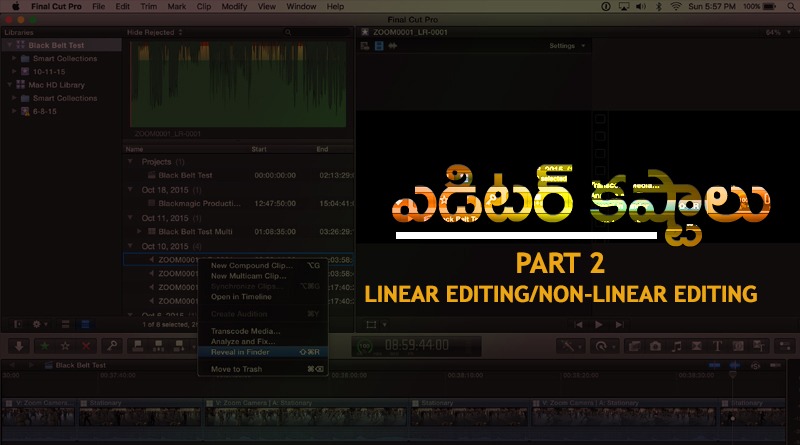Viewport: 800px width, 445px height.
Task: Expand the Black Belt Test Multi clip
Action: click(x=137, y=230)
